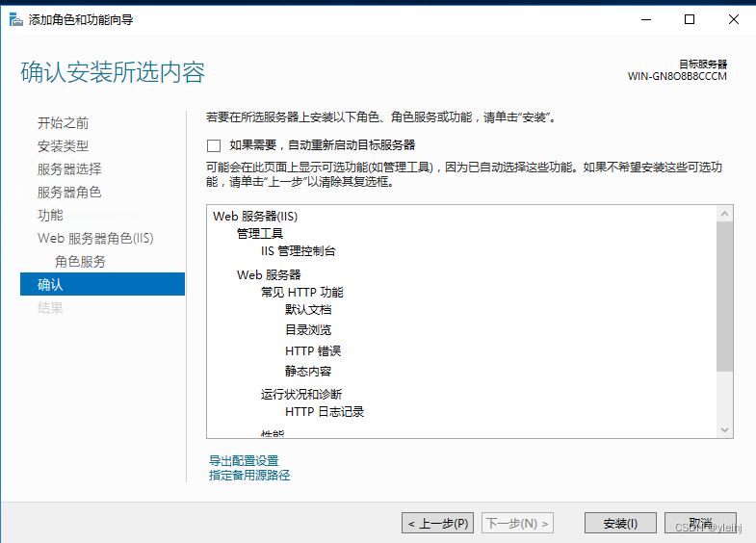Select 常见 HTTP 功能 row
Viewport: 756px width, 543px height.
point(302,293)
